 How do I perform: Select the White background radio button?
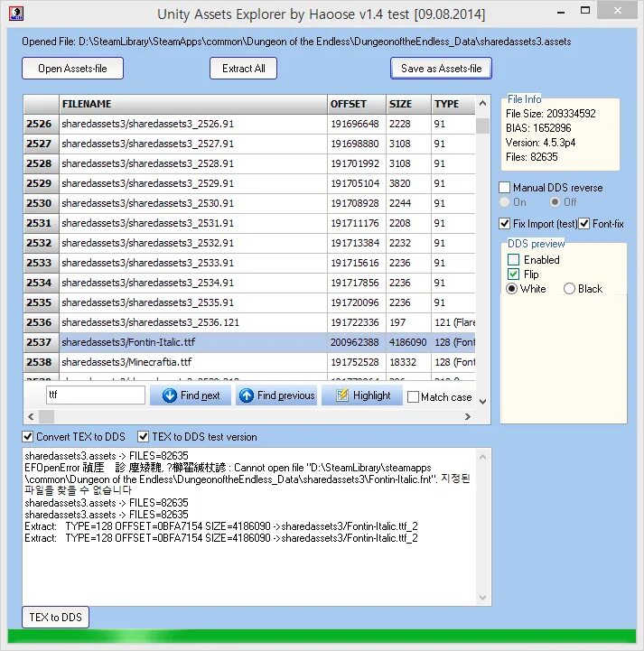(x=511, y=289)
